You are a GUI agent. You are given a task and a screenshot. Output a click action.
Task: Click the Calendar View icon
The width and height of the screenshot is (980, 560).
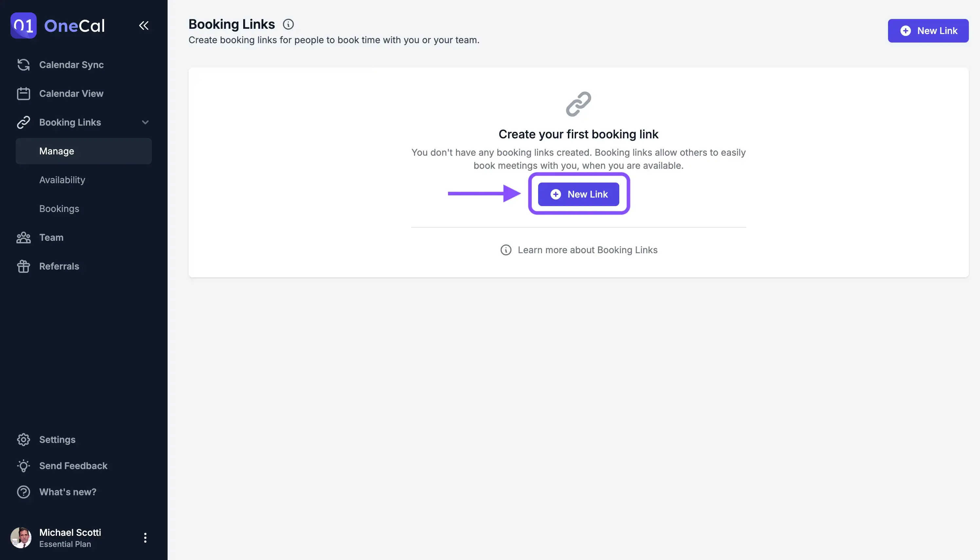click(24, 94)
